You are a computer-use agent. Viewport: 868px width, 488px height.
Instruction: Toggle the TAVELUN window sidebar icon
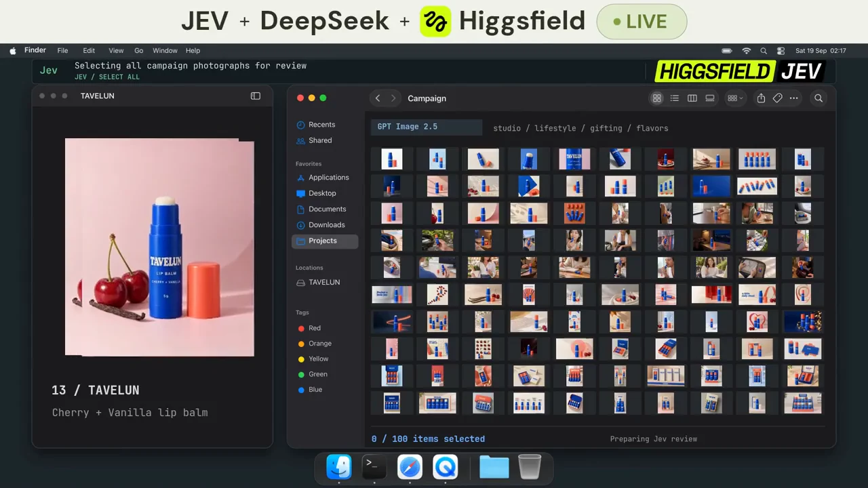tap(256, 96)
